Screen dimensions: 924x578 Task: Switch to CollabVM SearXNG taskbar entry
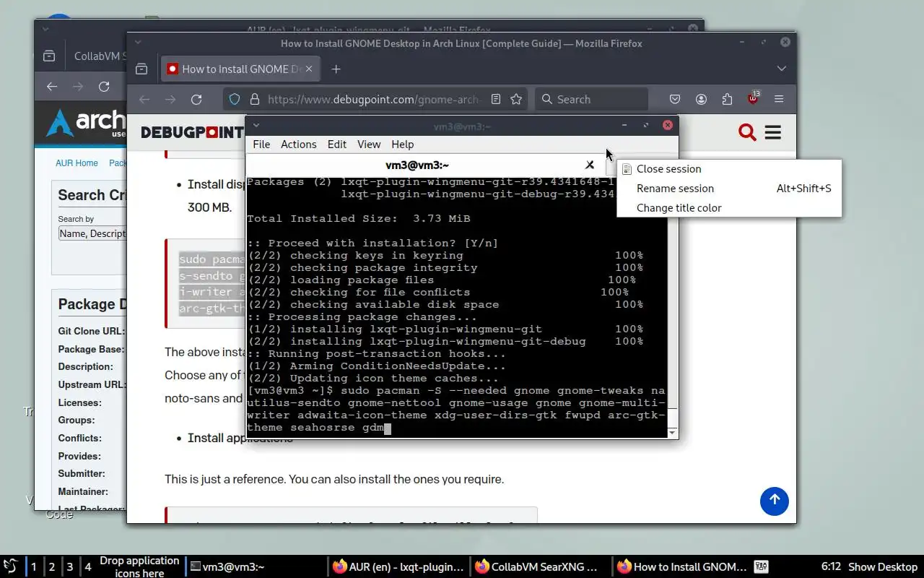point(541,566)
